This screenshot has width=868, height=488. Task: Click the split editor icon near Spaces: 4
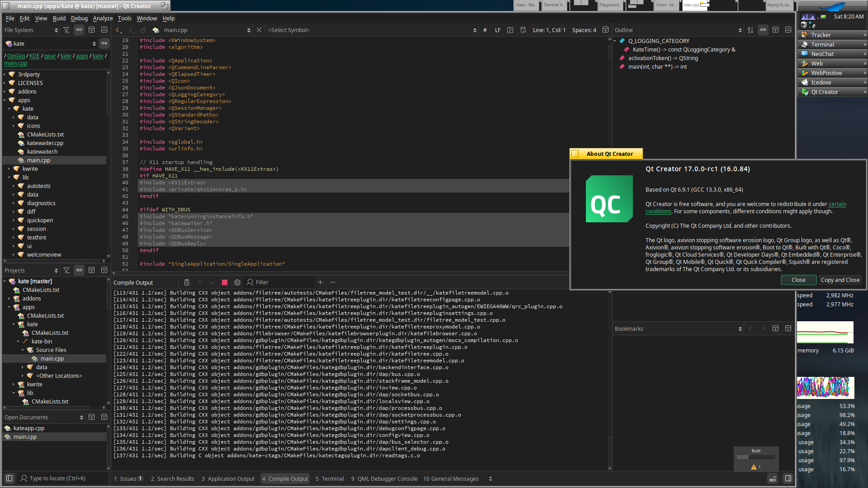pyautogui.click(x=605, y=30)
